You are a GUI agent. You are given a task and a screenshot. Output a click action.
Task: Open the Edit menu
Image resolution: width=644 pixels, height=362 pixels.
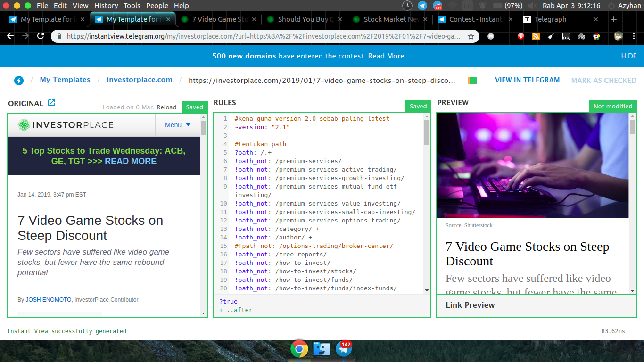pyautogui.click(x=60, y=6)
